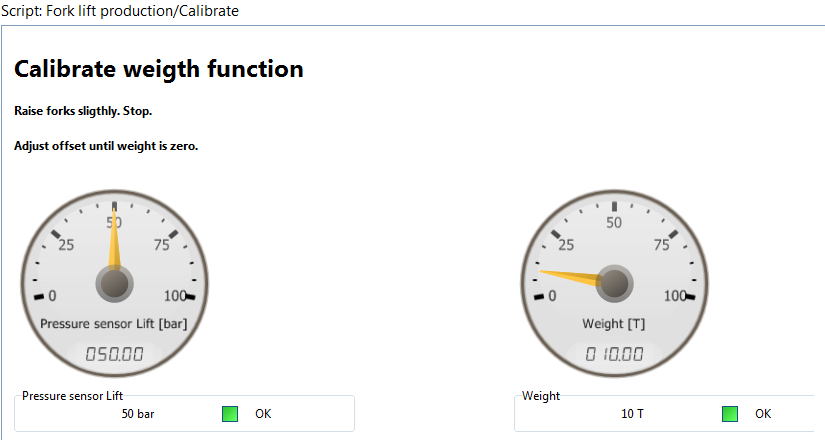This screenshot has width=825, height=440.
Task: Click the center hub of the pressure gauge
Action: (x=114, y=284)
